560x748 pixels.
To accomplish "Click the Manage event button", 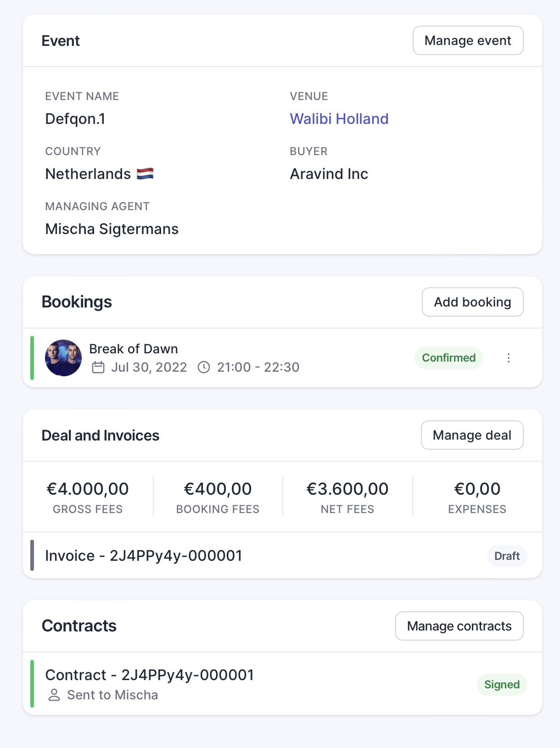I will pyautogui.click(x=468, y=40).
